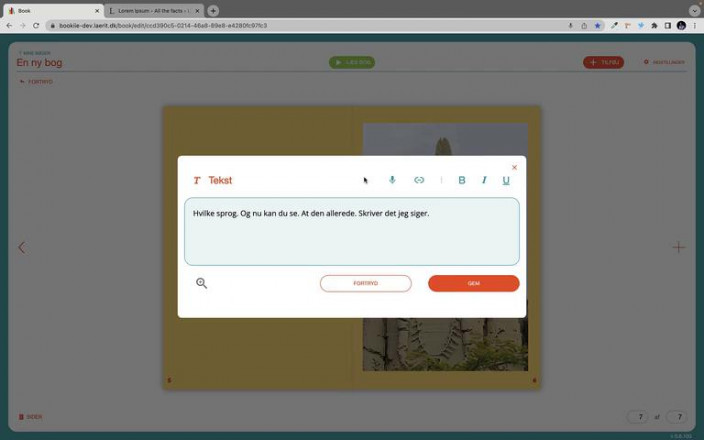The width and height of the screenshot is (704, 440).
Task: Click inside the text editing area
Action: (x=351, y=235)
